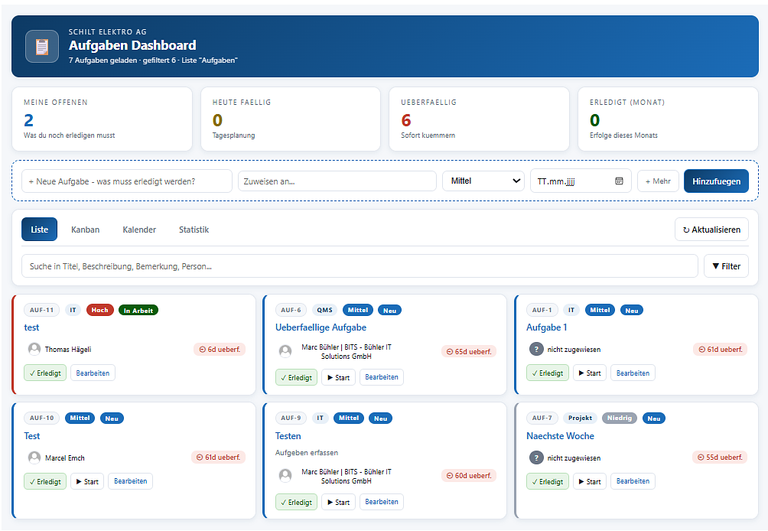
Task: Click the clipboard logo icon in header
Action: click(42, 47)
